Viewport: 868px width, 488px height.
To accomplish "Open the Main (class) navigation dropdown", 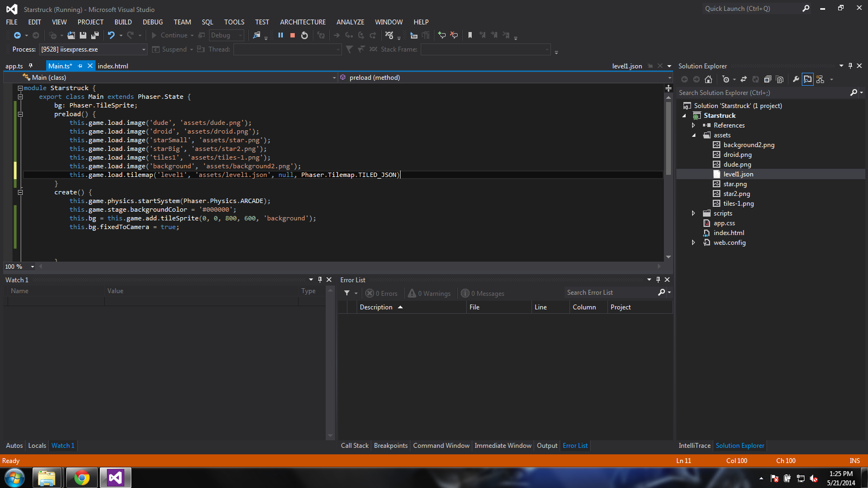I will [x=334, y=78].
